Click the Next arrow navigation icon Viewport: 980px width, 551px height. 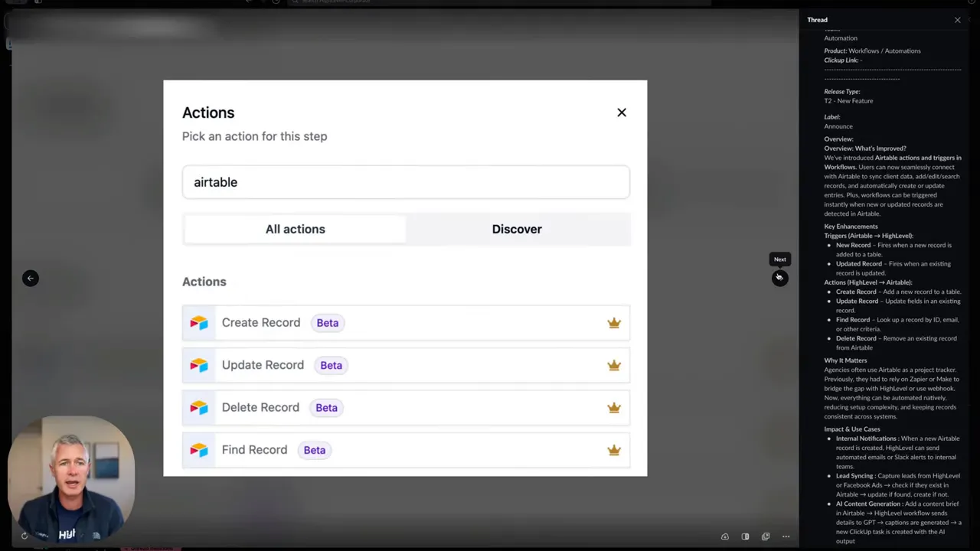(x=779, y=278)
